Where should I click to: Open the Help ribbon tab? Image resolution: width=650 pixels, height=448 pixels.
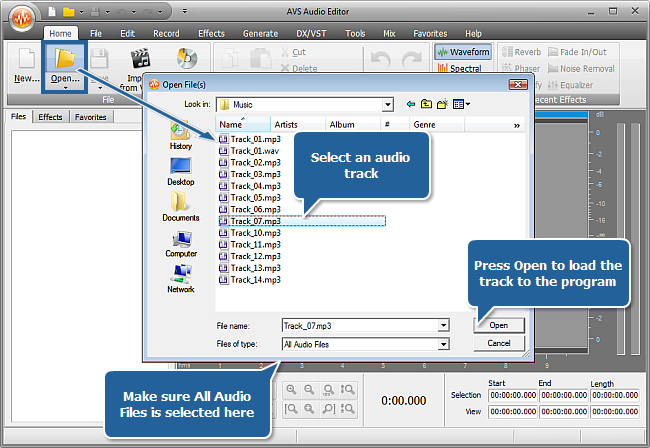(473, 34)
